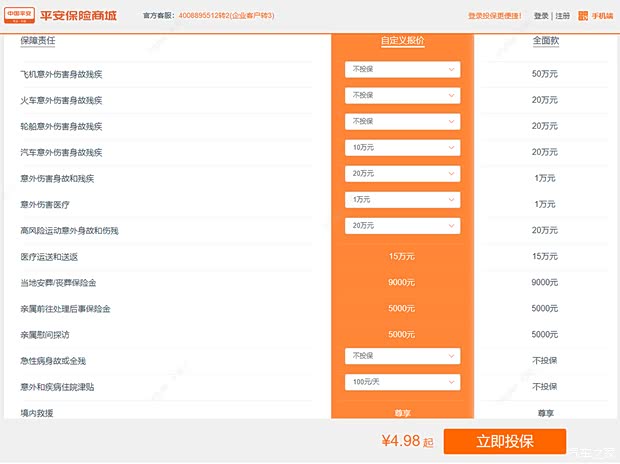Open the 手机端 link

[x=602, y=16]
